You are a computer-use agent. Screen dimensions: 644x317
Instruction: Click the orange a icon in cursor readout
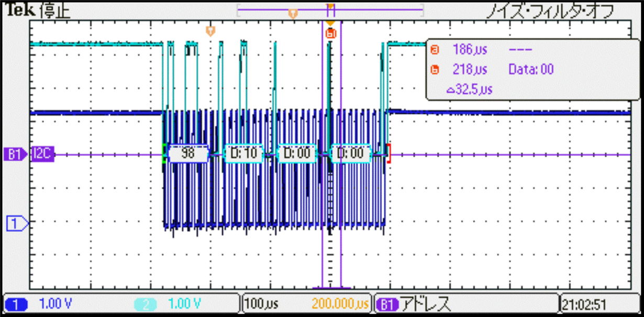pyautogui.click(x=435, y=51)
